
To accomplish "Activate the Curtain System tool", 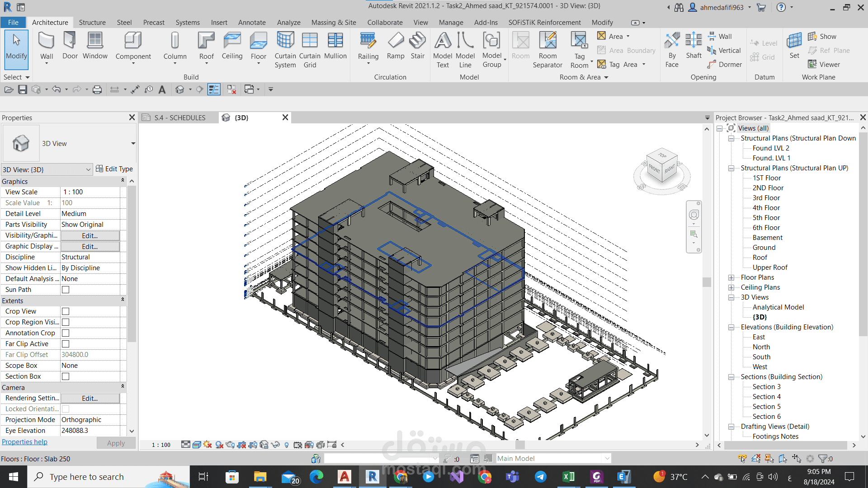I will pyautogui.click(x=285, y=49).
